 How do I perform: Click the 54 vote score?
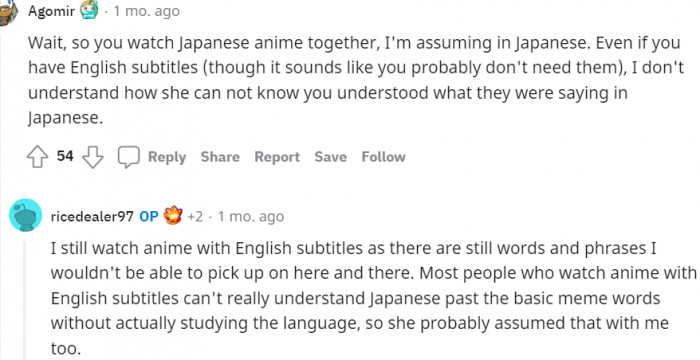tap(65, 156)
